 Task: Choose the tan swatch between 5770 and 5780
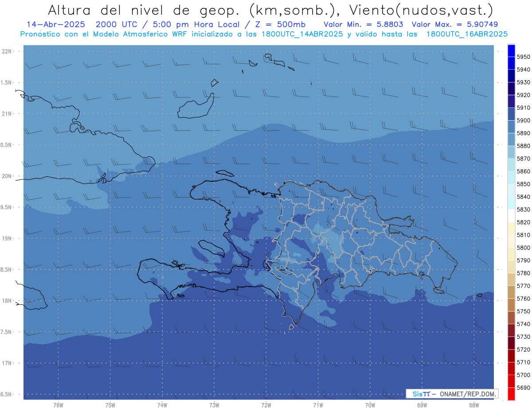[511, 279]
